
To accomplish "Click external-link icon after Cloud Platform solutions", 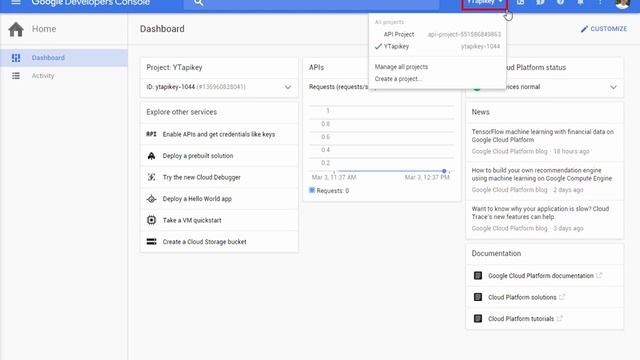I will [x=562, y=297].
